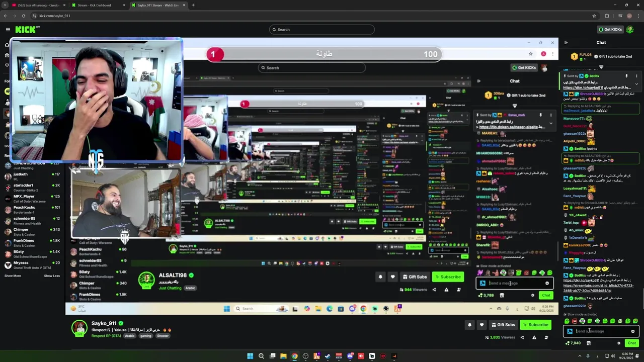Open the KICKs shop icon beside 7,940

coord(588,343)
